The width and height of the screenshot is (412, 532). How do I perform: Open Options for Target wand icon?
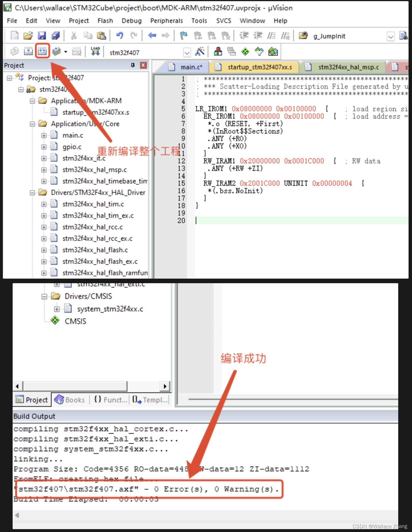coord(200,52)
